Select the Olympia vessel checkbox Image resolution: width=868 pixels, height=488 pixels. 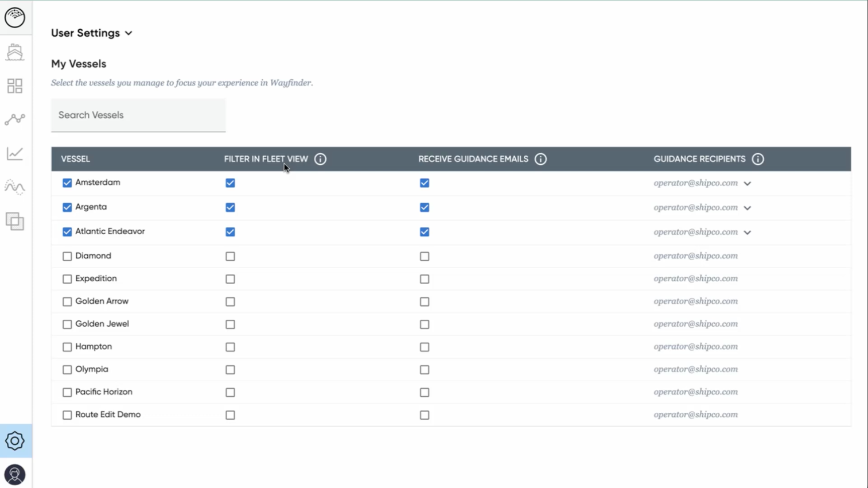[x=67, y=370]
